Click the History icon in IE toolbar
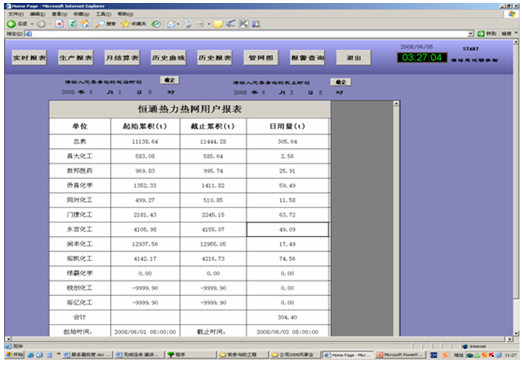 (x=156, y=24)
